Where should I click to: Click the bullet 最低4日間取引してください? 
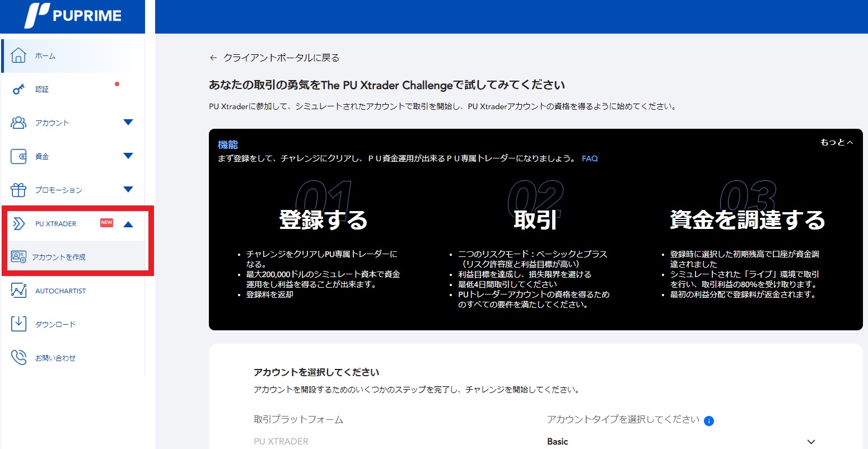(508, 284)
